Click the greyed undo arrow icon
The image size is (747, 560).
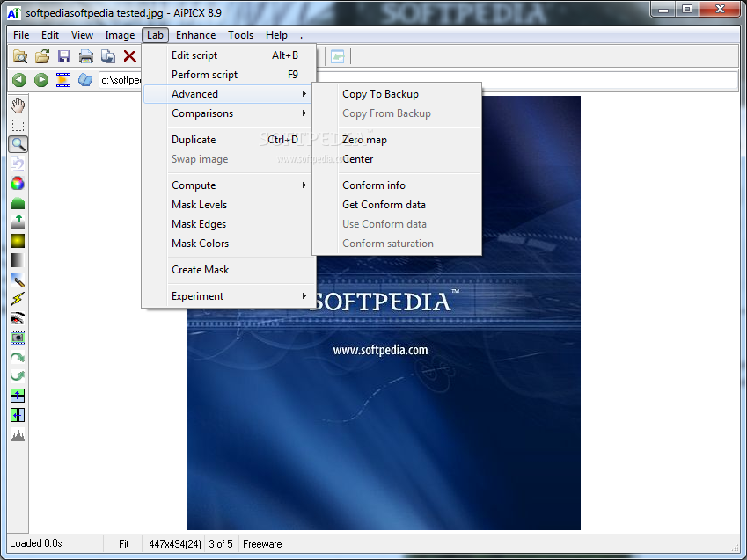point(18,164)
